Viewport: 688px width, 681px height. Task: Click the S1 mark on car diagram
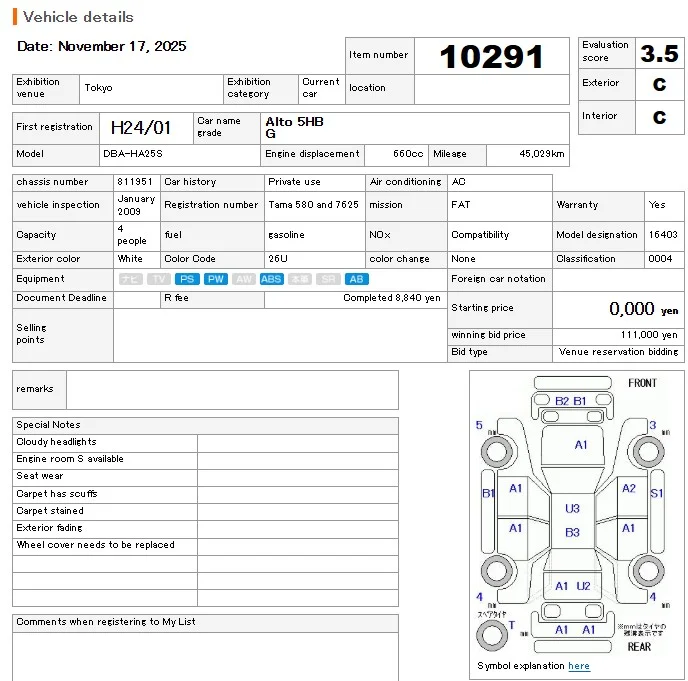pyautogui.click(x=656, y=493)
